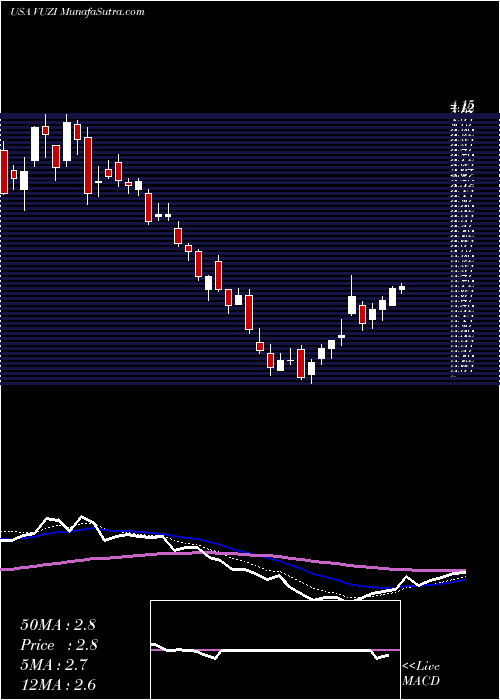Click the 50MA : 2.8 label
The height and width of the screenshot is (700, 500).
[x=58, y=625]
